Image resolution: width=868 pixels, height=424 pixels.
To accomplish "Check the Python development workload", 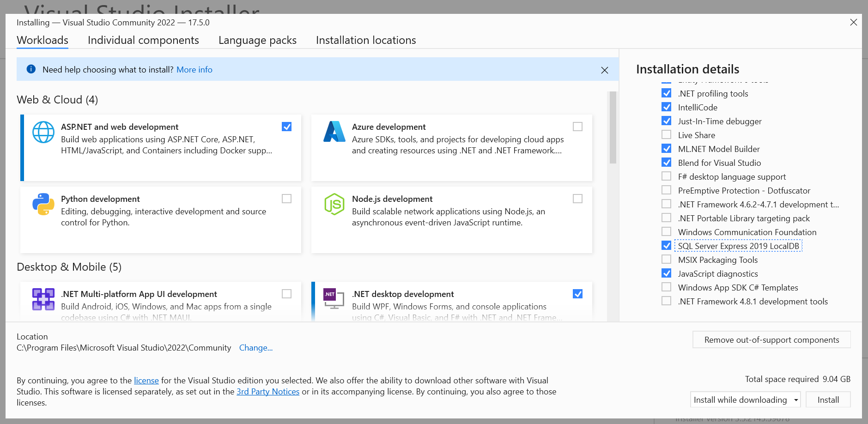I will (287, 199).
